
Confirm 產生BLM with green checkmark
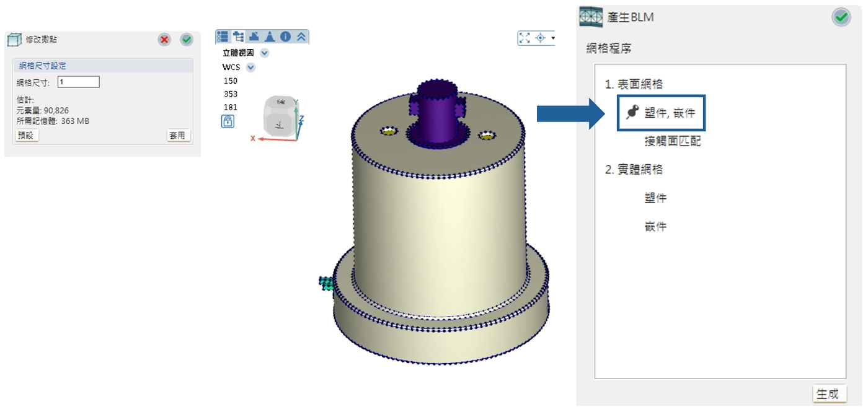coord(841,17)
